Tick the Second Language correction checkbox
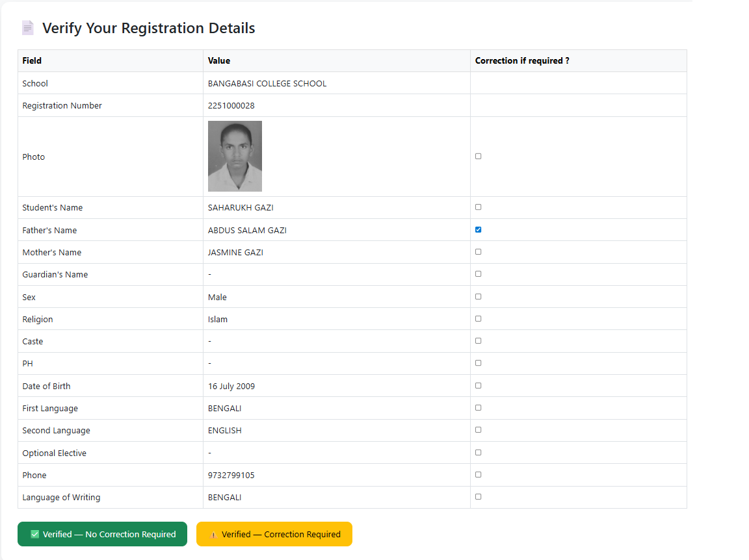The image size is (749, 560). [478, 429]
